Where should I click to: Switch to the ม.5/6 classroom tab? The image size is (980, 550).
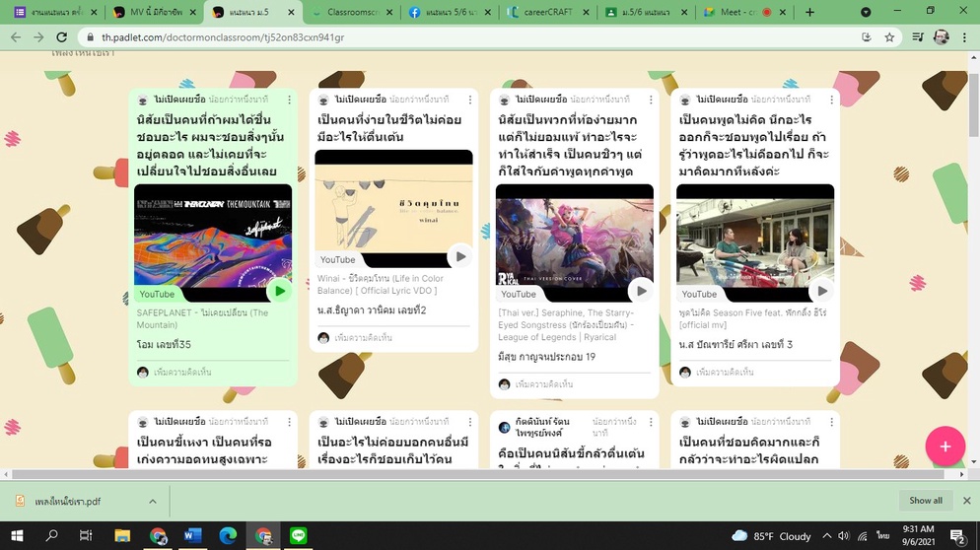click(645, 12)
